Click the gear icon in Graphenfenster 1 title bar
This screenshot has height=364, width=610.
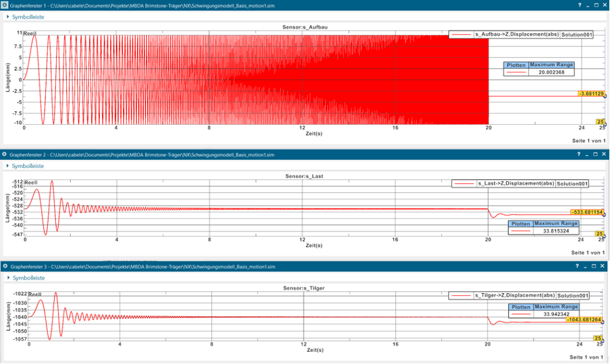click(x=5, y=5)
